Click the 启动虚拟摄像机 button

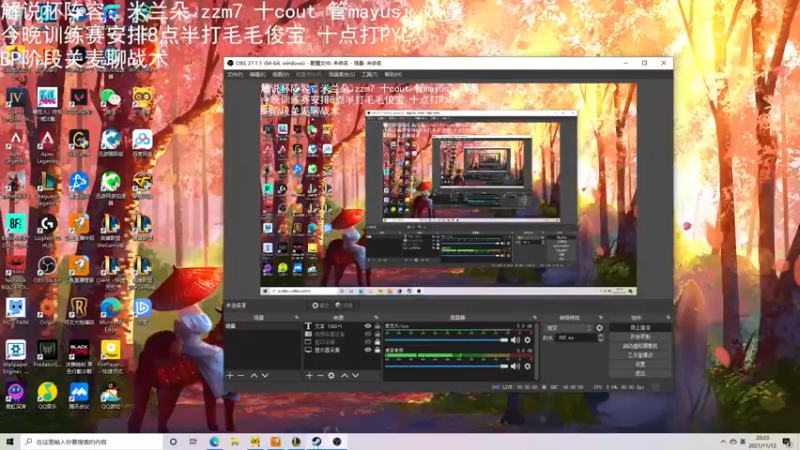coord(640,346)
